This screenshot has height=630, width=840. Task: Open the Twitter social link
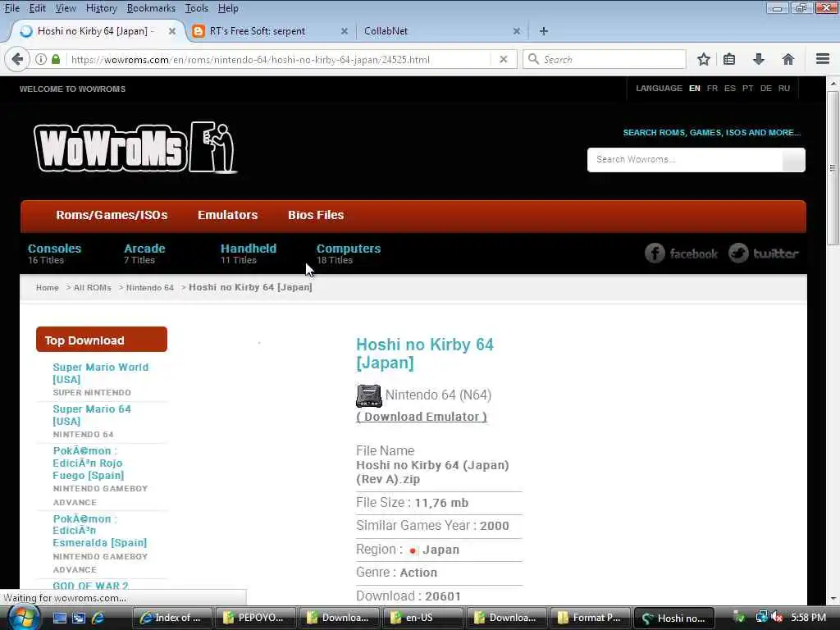[764, 253]
